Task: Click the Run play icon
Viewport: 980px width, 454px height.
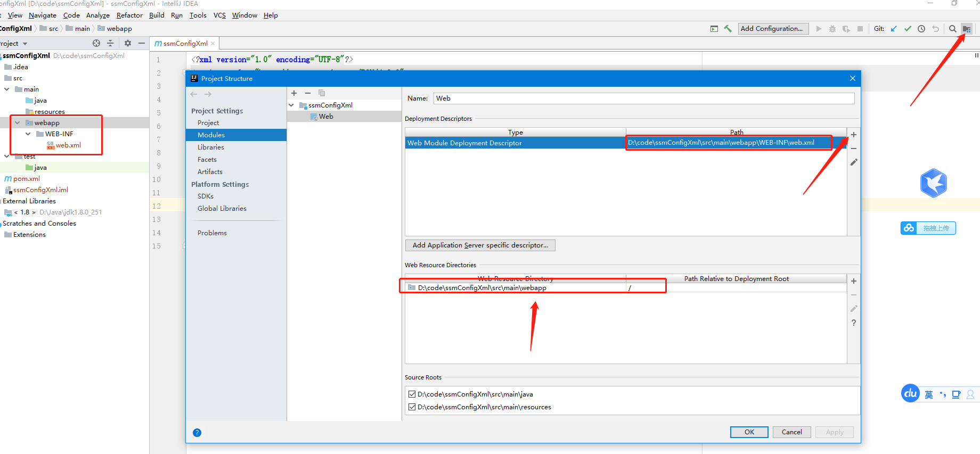Action: pos(819,29)
